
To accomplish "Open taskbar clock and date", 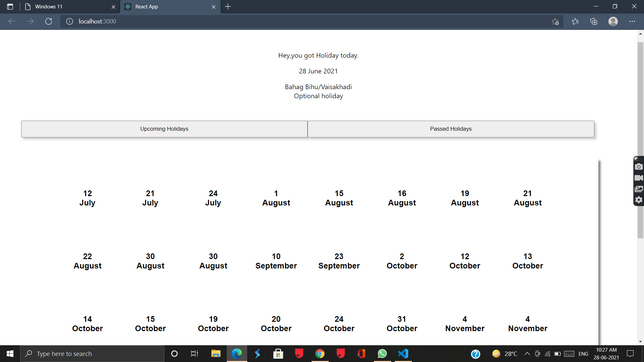I will click(606, 354).
